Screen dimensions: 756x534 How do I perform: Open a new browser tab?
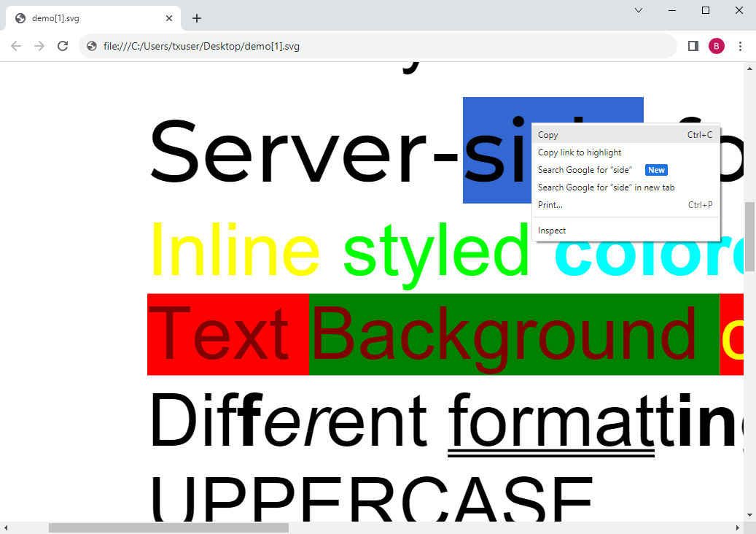(x=196, y=18)
